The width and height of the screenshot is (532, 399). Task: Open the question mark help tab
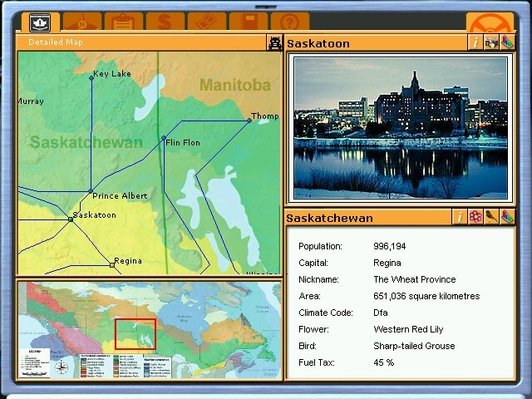point(290,22)
